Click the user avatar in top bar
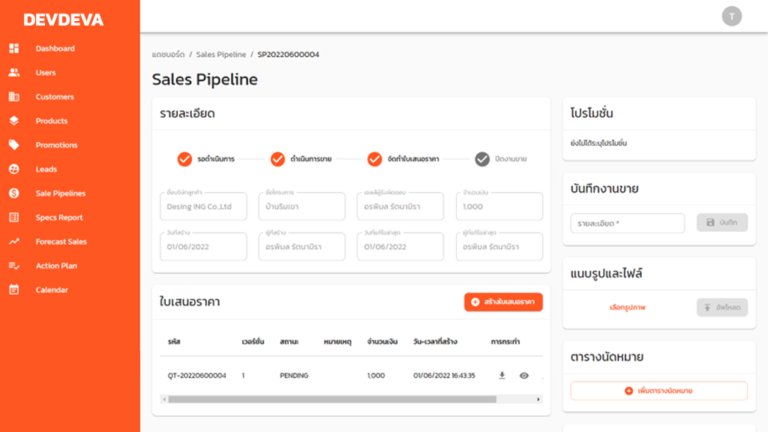This screenshot has height=432, width=768. pos(732,16)
